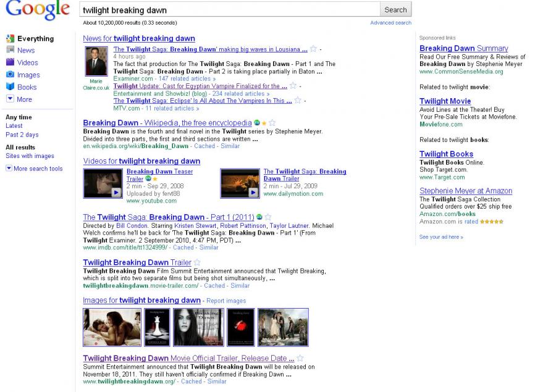Open the Marie Claire news photo thumbnail
This screenshot has height=392, width=543.
coord(96,61)
